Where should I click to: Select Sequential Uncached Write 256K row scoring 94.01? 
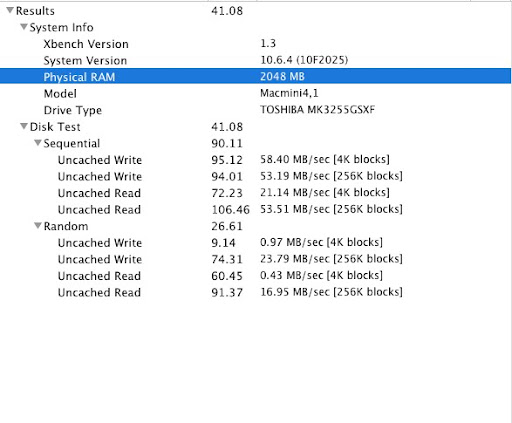point(255,176)
